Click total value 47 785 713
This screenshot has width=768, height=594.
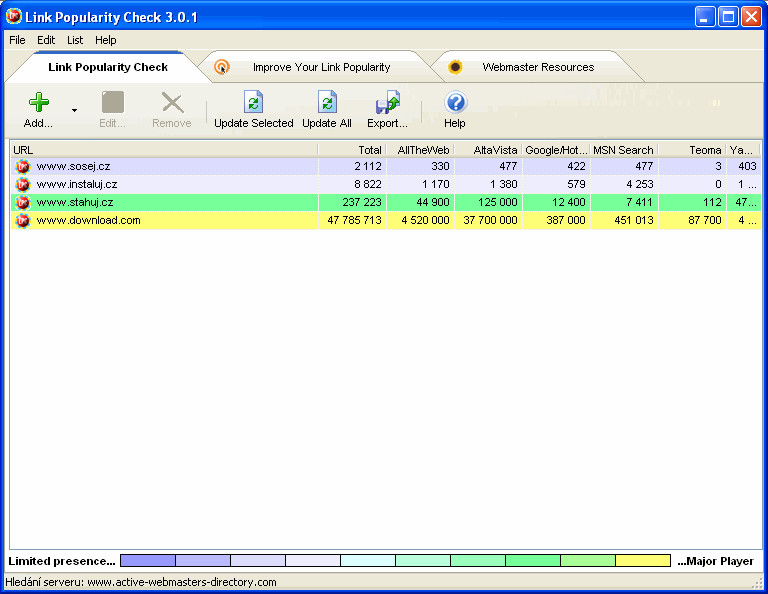(x=355, y=220)
